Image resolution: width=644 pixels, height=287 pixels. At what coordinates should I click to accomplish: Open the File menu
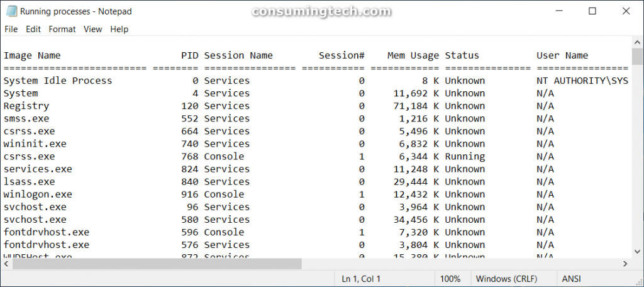coord(11,29)
